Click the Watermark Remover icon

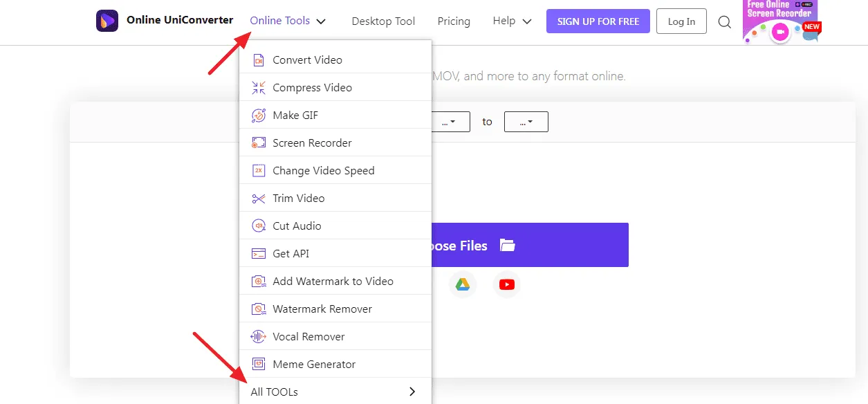click(x=259, y=309)
